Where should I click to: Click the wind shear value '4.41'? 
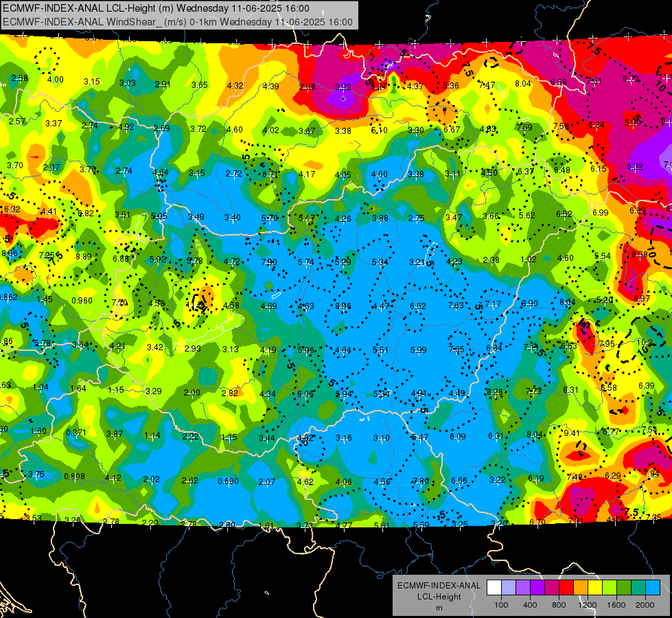click(49, 211)
